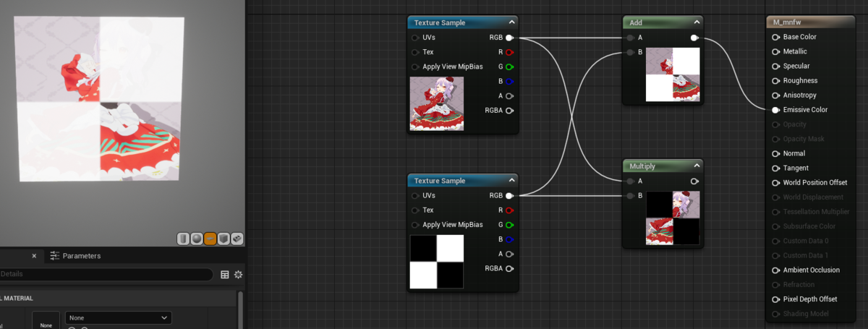Set preview mesh to sphere shape

[x=197, y=238]
